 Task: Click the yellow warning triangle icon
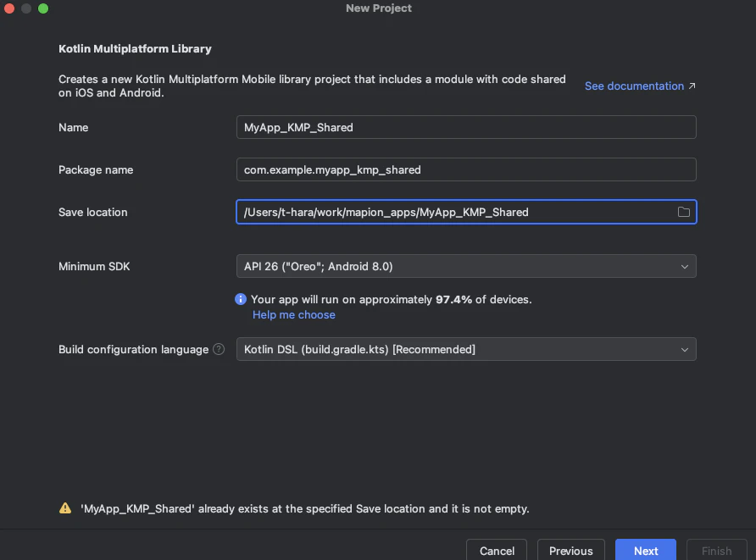pos(65,508)
